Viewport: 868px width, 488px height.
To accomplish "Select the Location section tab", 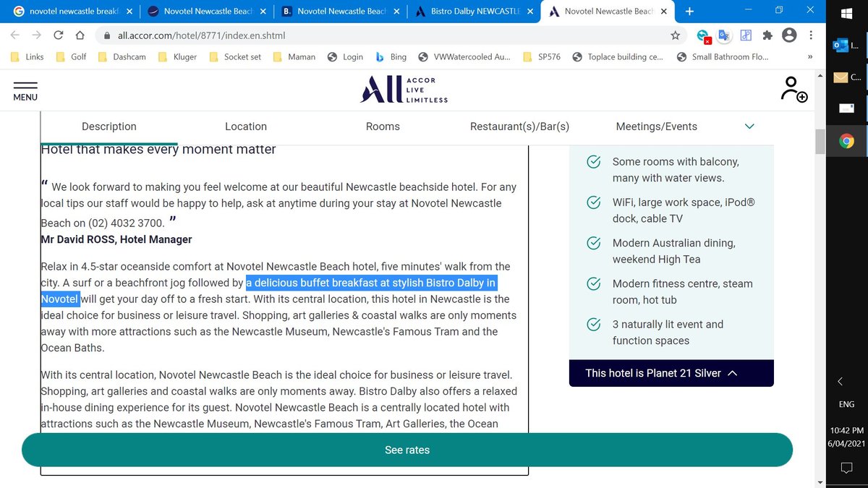I will (246, 127).
